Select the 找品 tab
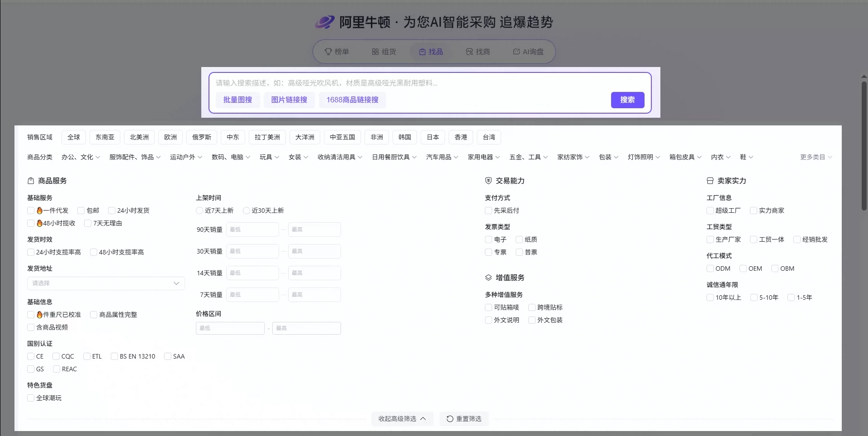 (431, 52)
